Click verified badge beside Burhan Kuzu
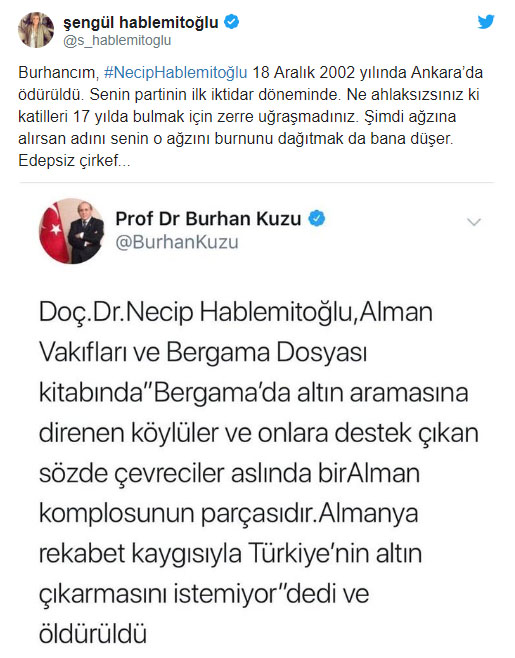This screenshot has height=658, width=515. [x=317, y=219]
